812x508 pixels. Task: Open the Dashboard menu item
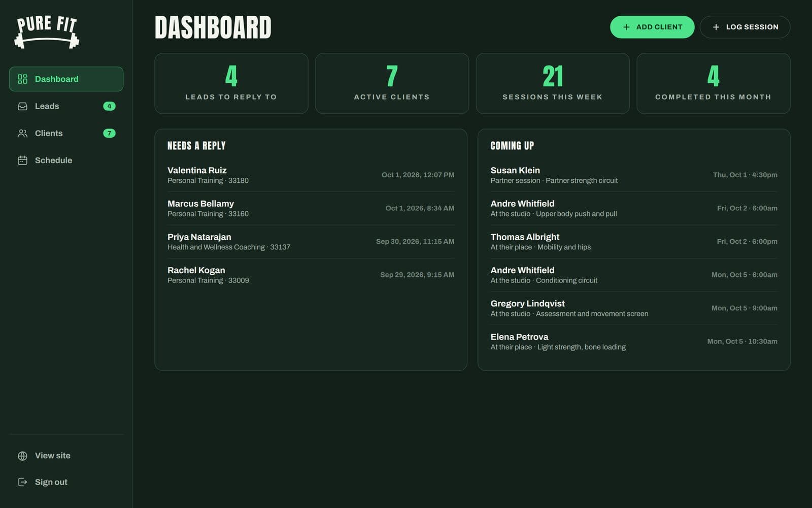[66, 79]
